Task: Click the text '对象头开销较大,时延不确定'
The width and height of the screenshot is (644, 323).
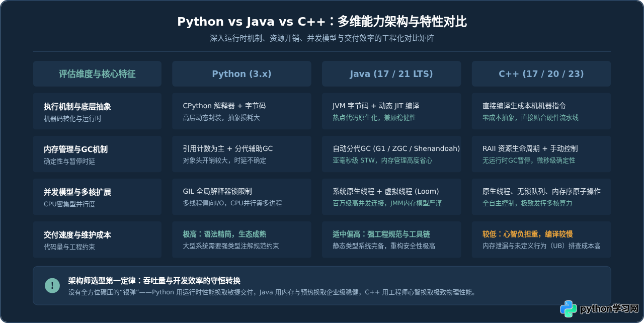Action: pos(224,160)
